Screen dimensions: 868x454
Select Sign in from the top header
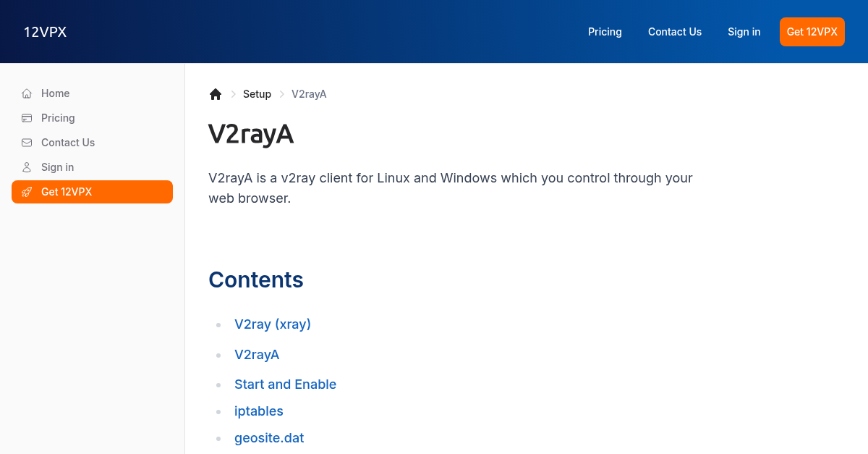pos(744,32)
